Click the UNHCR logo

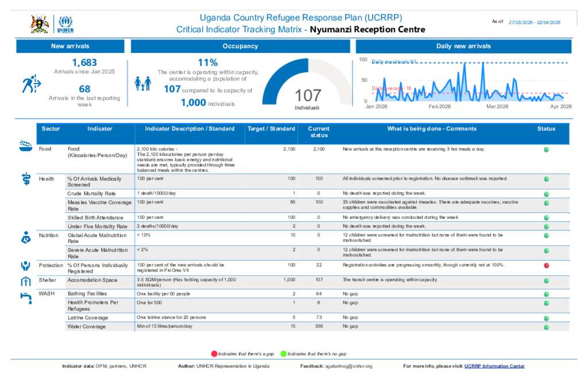pos(66,24)
